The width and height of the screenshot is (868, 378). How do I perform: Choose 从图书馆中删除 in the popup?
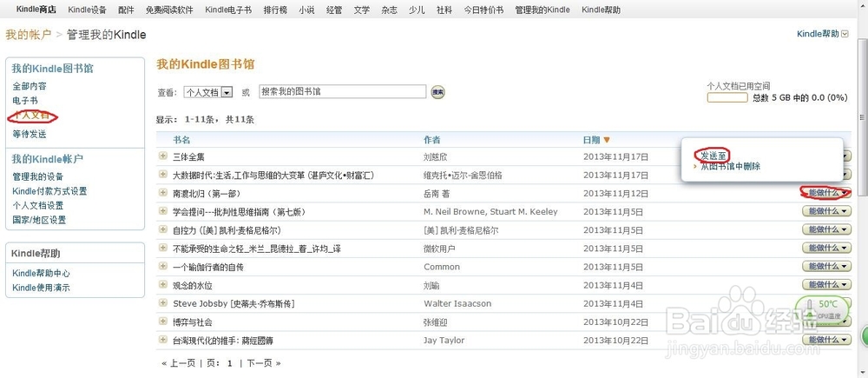pos(730,166)
